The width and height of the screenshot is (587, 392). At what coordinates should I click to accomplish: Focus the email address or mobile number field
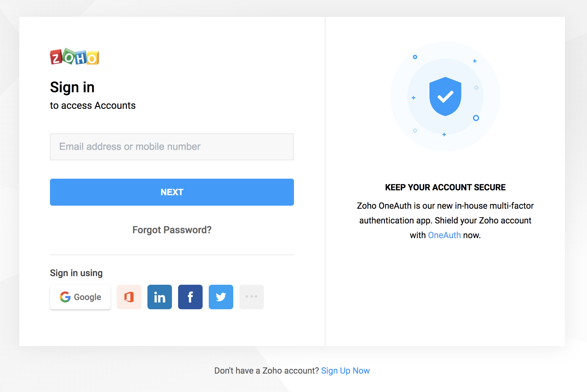[172, 147]
